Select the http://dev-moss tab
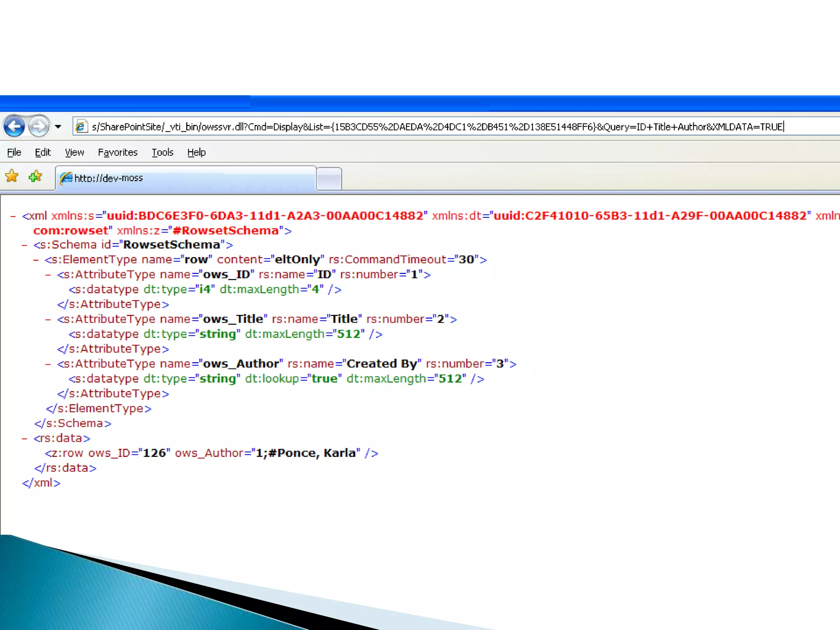This screenshot has width=840, height=630. 186,178
